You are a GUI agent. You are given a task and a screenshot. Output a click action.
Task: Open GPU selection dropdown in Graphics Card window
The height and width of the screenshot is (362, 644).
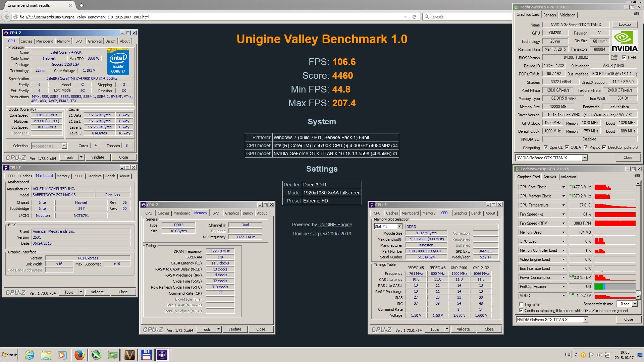[x=585, y=158]
